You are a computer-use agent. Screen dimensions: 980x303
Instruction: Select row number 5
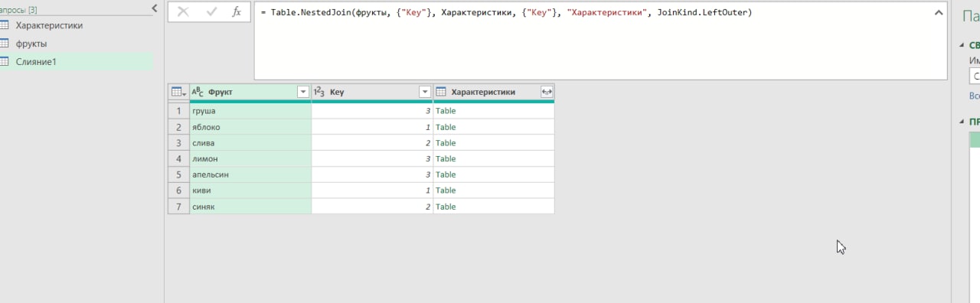pos(178,174)
